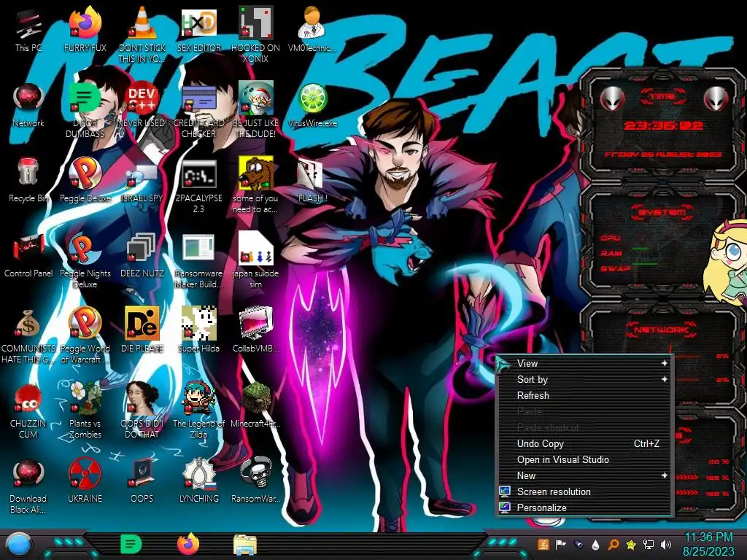747x560 pixels.
Task: Launch the FURRY FUX Firefox shortcut
Action: coord(85,29)
